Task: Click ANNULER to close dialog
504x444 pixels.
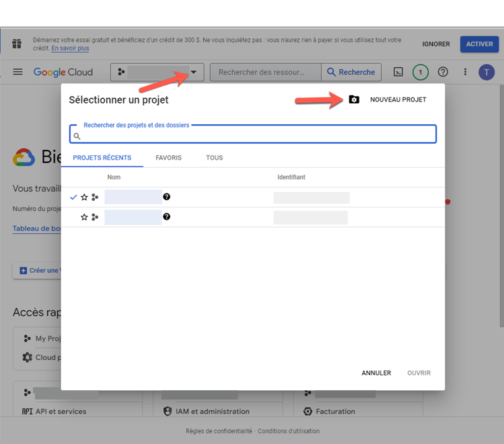Action: [376, 373]
